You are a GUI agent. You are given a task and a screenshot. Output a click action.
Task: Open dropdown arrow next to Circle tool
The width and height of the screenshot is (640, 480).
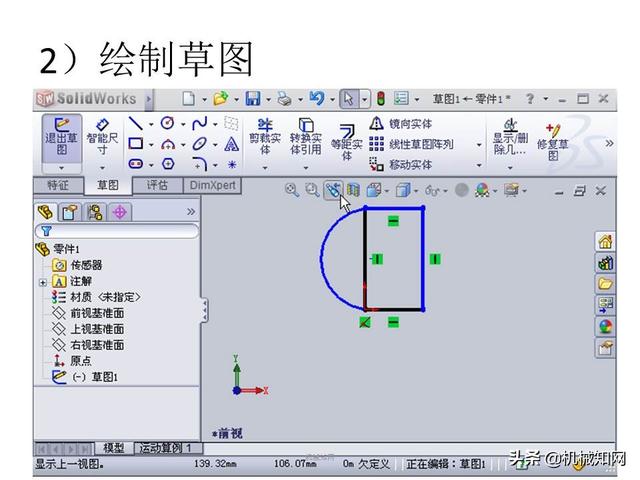183,124
